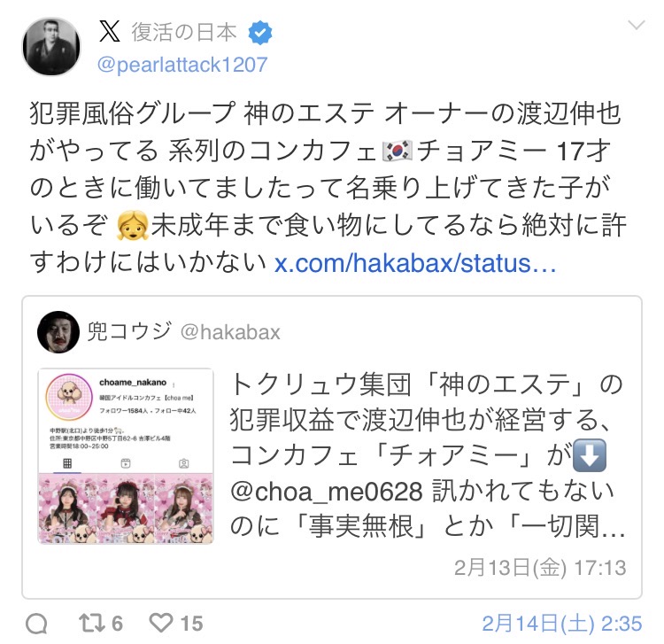Screen dimensions: 664x644
Task: Click the retweet arrows icon
Action: pos(92,623)
